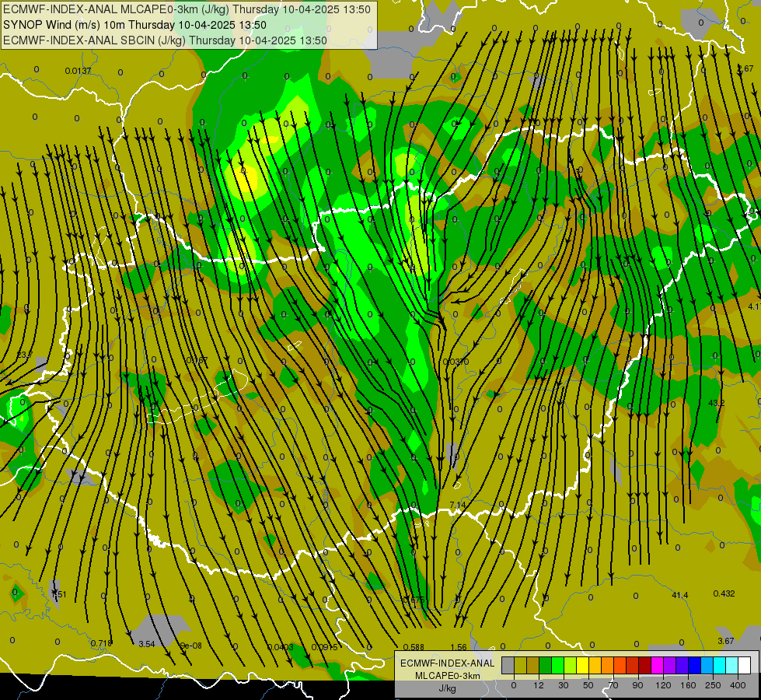
Task: Select the SYNOP Wind 10m title line
Action: tap(134, 25)
